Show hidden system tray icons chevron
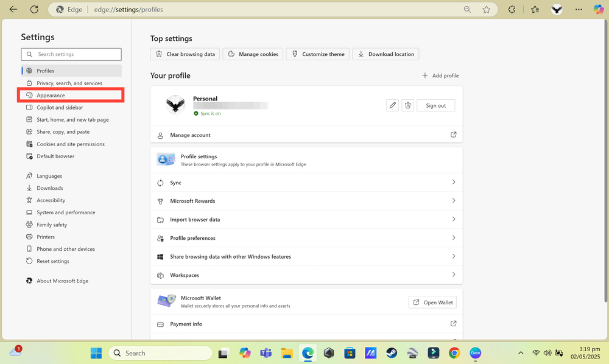 [521, 353]
